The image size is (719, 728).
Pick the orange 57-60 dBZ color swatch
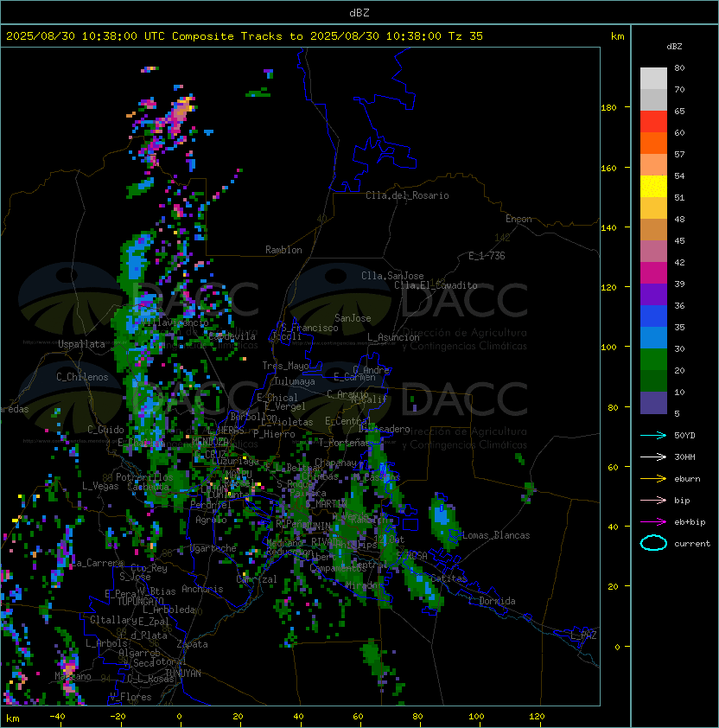(x=653, y=143)
